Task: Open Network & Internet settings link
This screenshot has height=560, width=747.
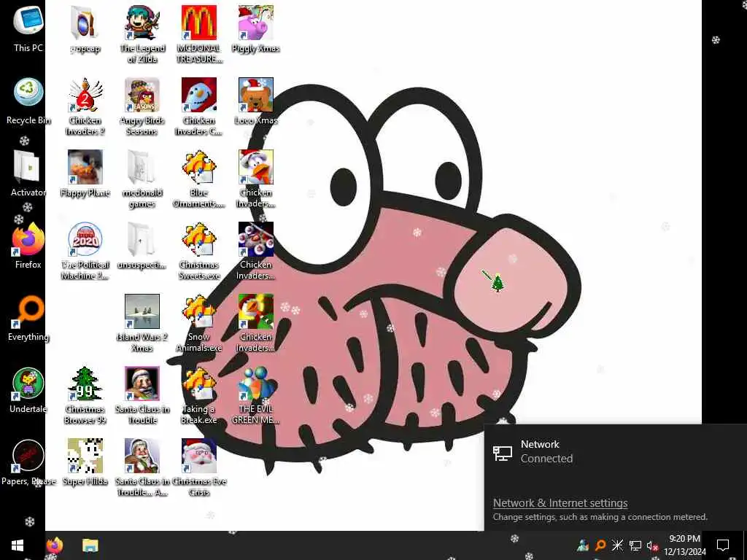Action: coord(560,503)
